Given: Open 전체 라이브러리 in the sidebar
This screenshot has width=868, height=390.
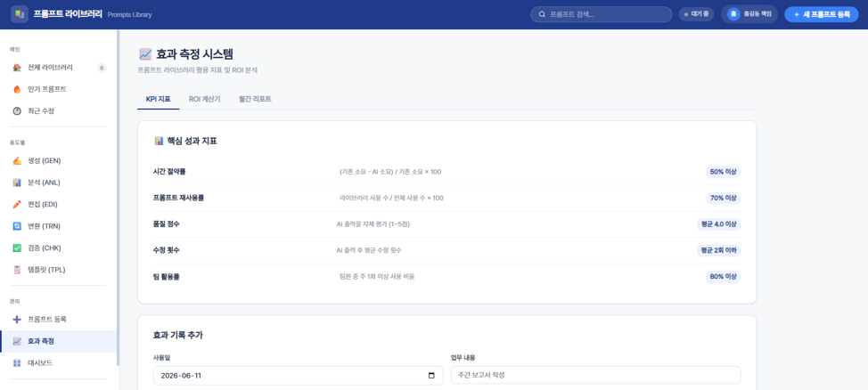Looking at the screenshot, I should 59,68.
